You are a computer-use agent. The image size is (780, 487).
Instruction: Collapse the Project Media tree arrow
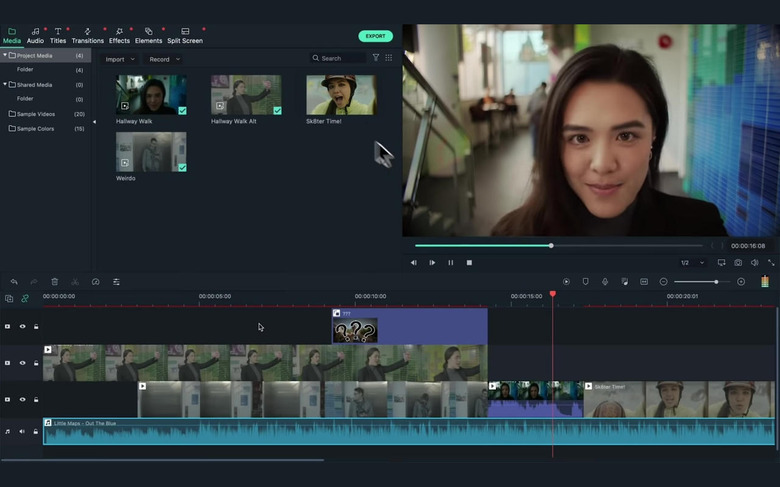[x=5, y=55]
